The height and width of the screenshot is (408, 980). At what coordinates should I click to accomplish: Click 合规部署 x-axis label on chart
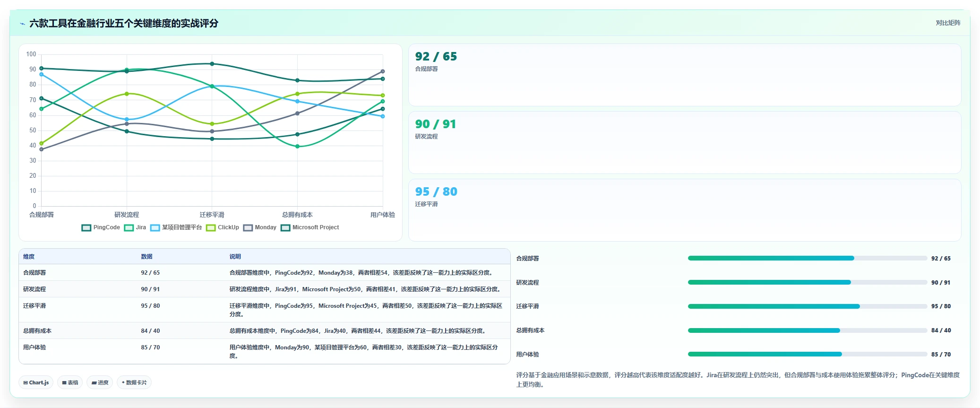tap(42, 215)
